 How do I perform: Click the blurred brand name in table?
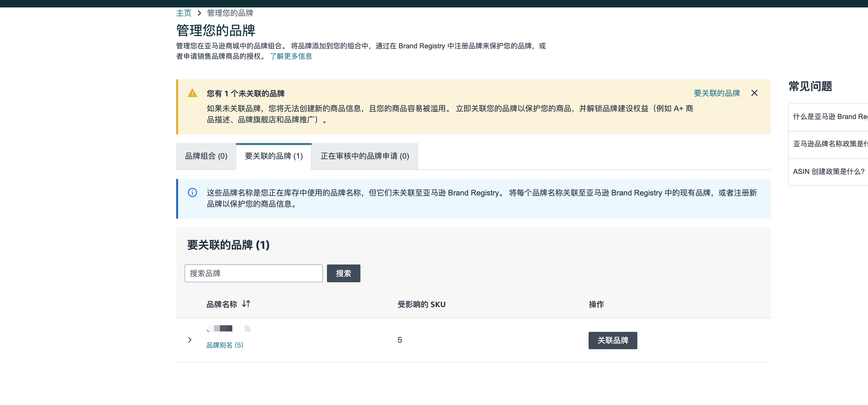[228, 329]
